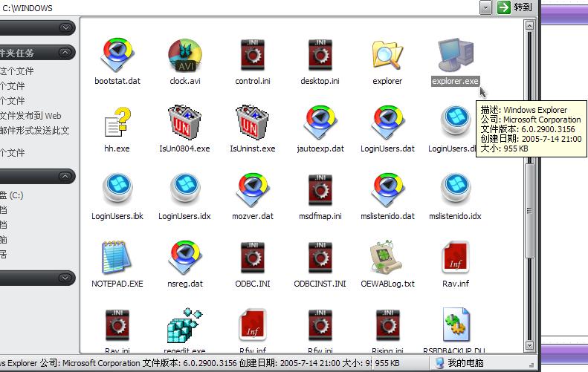588x372 pixels.
Task: Click the explorer.exe file name label
Action: pos(455,81)
